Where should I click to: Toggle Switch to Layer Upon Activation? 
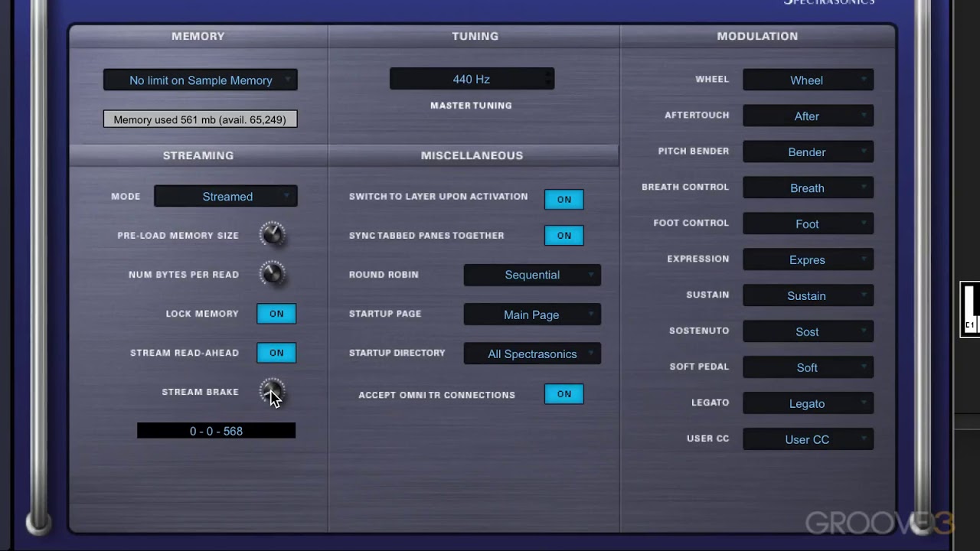(x=564, y=199)
